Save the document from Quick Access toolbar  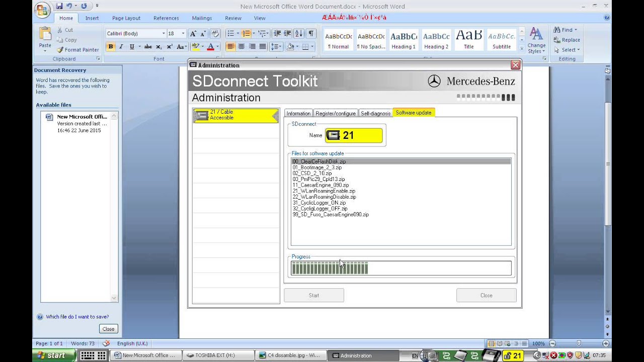point(59,6)
